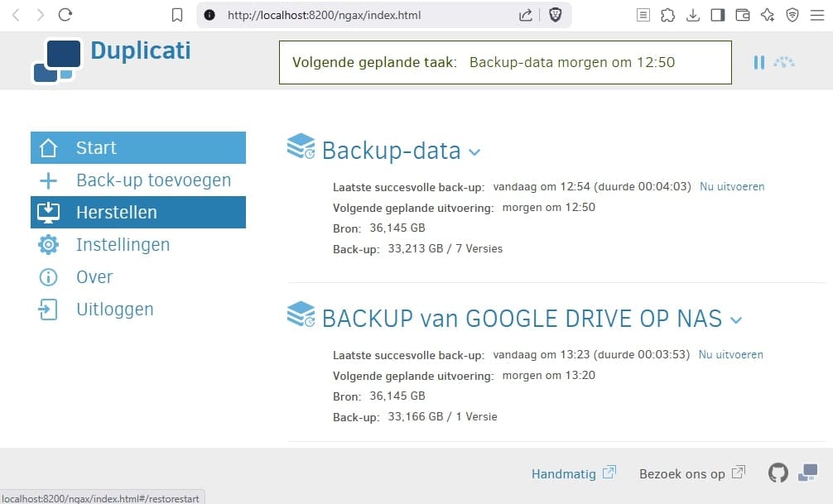Open the Over page from the sidebar
833x504 pixels.
[x=94, y=276]
